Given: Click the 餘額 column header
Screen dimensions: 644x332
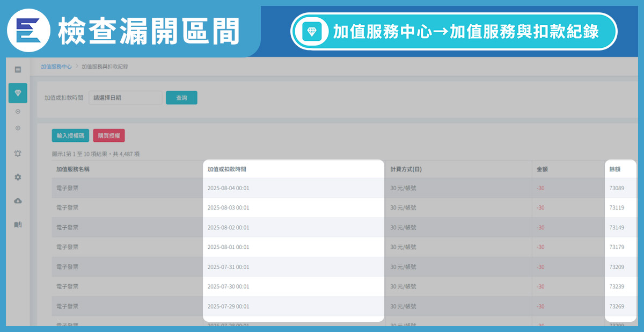Looking at the screenshot, I should [615, 169].
